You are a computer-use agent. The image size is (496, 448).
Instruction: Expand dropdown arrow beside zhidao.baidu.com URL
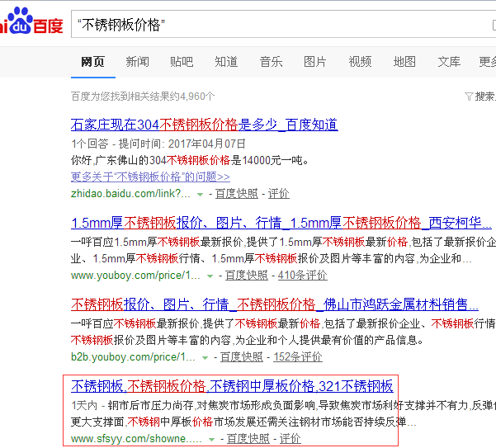click(x=200, y=195)
